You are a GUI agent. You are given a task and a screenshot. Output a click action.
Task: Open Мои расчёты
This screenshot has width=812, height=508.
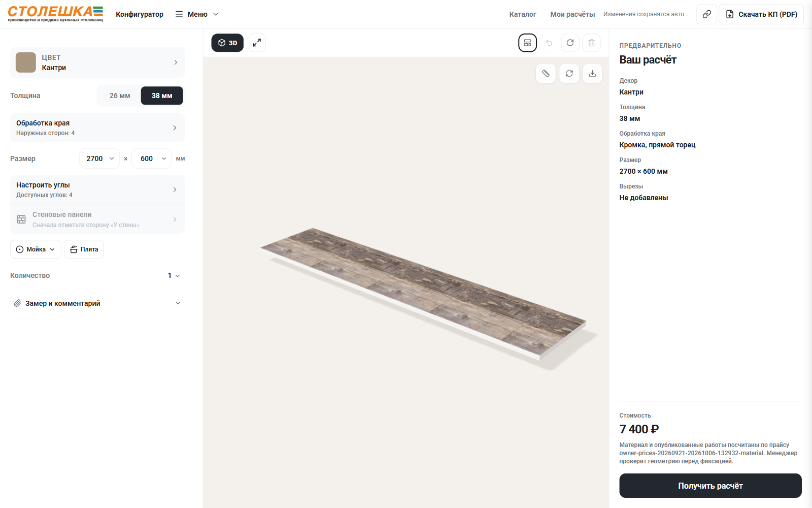click(x=572, y=14)
